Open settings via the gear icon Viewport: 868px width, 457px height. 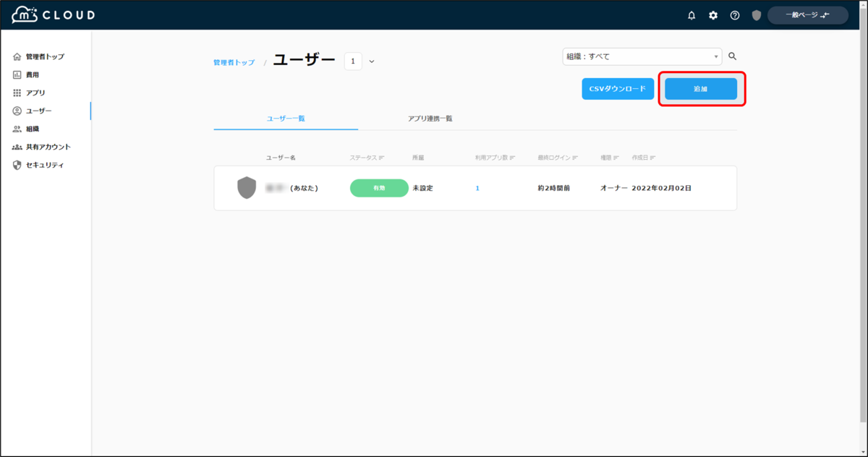tap(713, 15)
